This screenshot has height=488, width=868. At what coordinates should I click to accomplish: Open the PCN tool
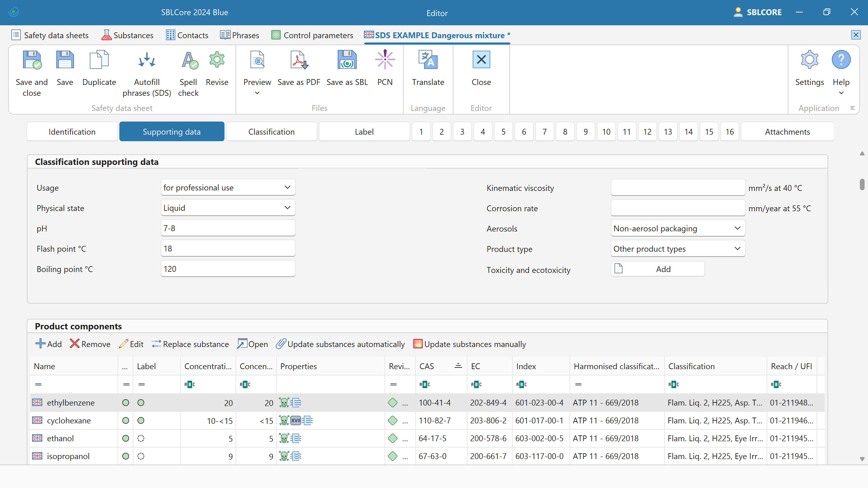pos(385,60)
